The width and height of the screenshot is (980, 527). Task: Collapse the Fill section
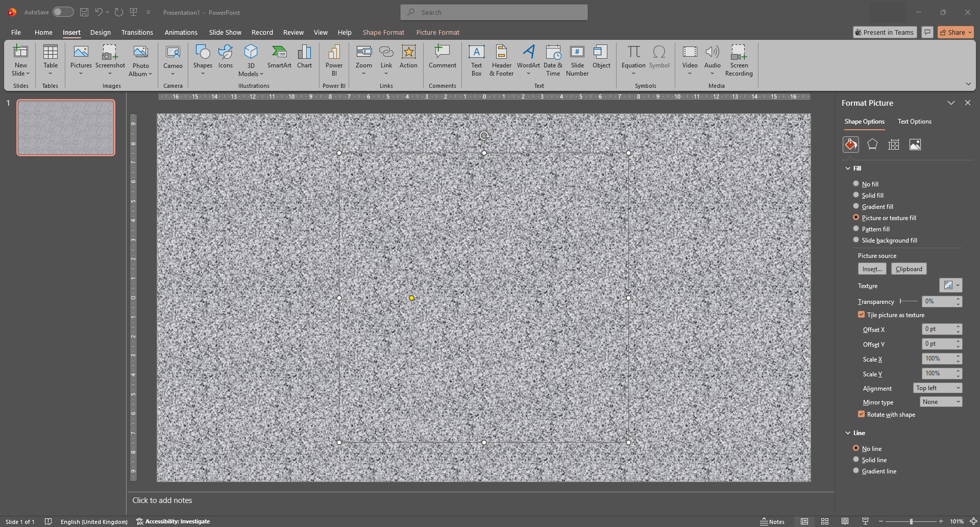[848, 168]
